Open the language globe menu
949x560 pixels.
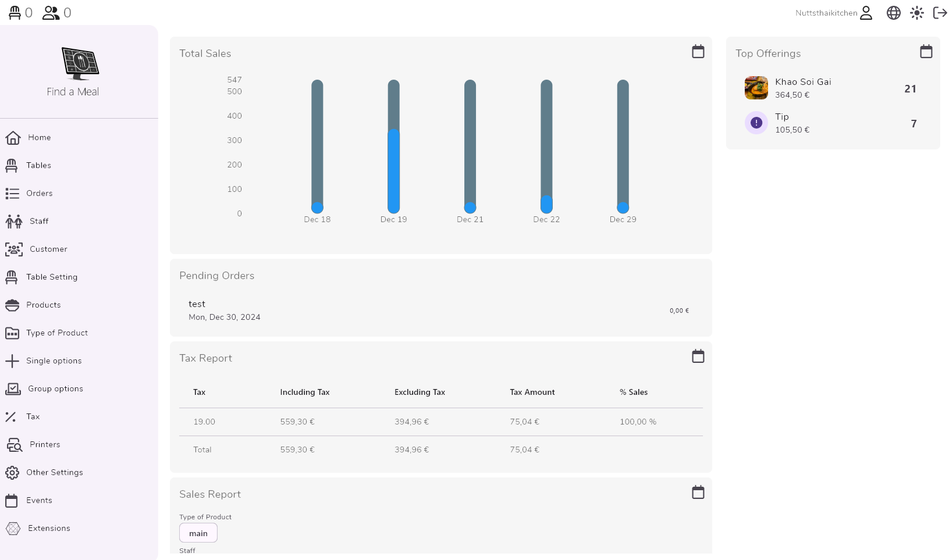[893, 13]
